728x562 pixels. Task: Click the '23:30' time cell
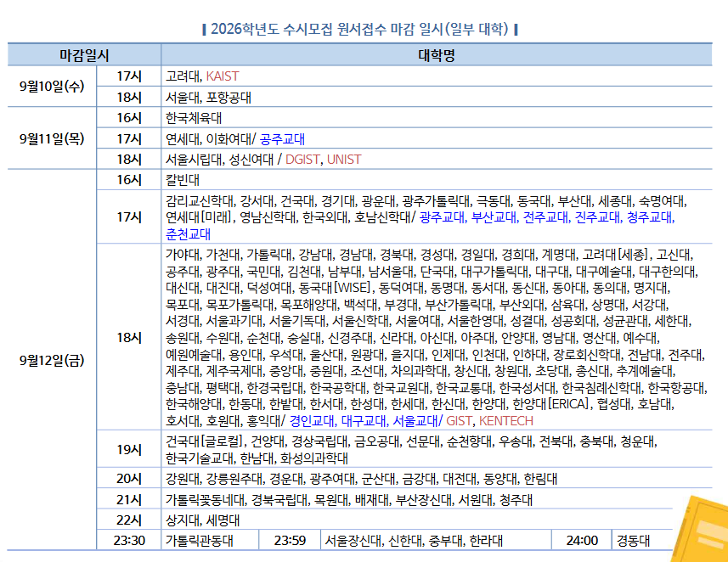click(x=129, y=540)
